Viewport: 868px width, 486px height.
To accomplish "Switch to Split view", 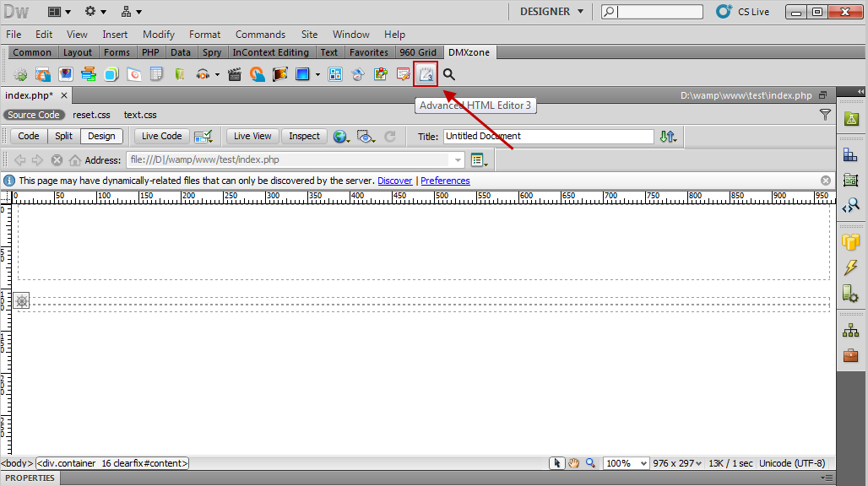I will point(63,136).
